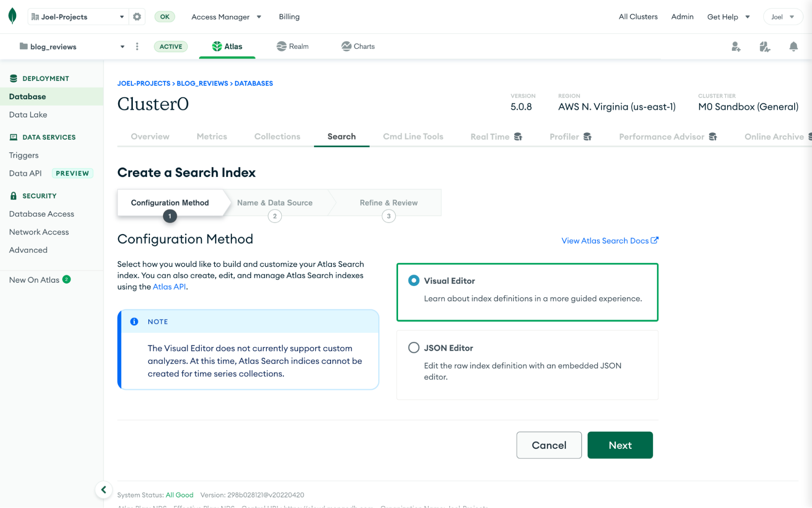
Task: Collapse the sidebar with the chevron button
Action: pos(104,489)
